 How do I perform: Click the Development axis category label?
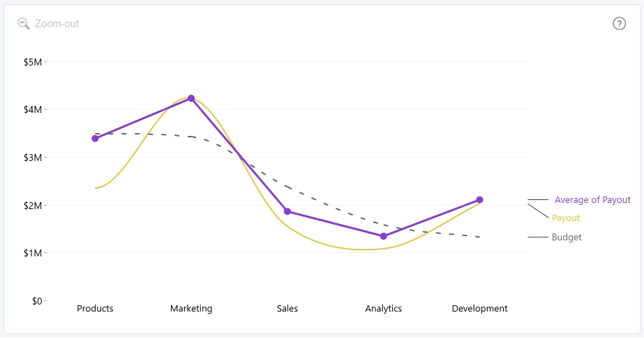pyautogui.click(x=479, y=309)
